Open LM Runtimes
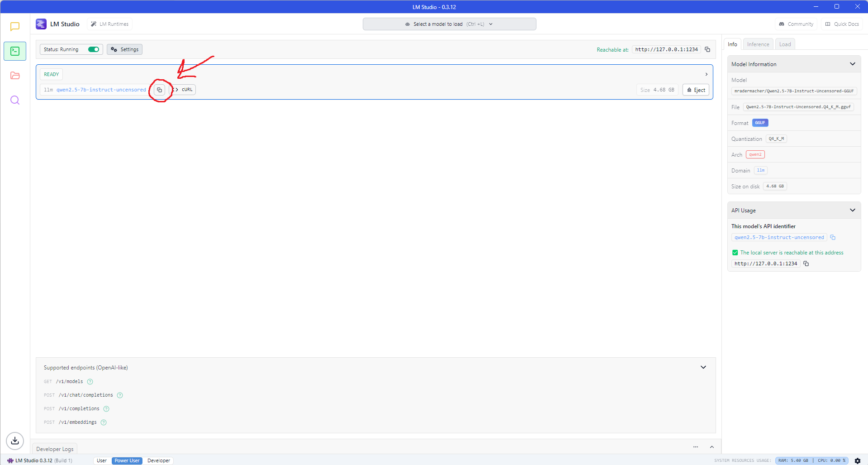This screenshot has height=465, width=868. pyautogui.click(x=109, y=24)
